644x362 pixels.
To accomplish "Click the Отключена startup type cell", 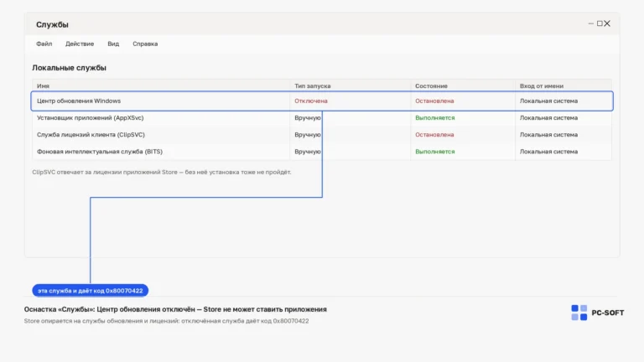I will tap(311, 101).
